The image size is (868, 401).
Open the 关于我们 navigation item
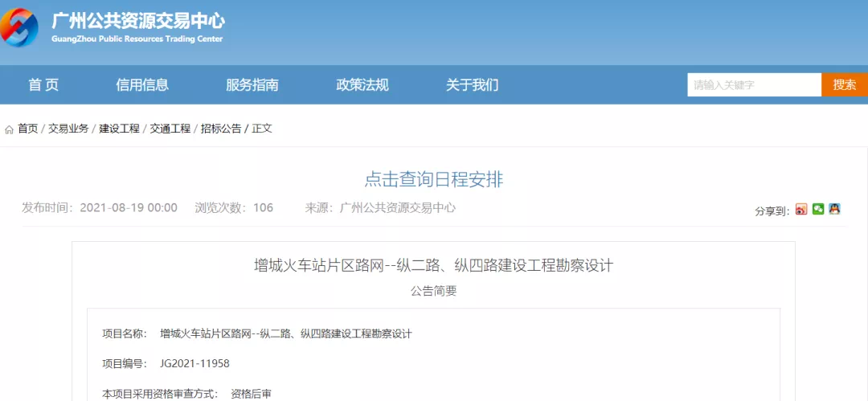(473, 84)
